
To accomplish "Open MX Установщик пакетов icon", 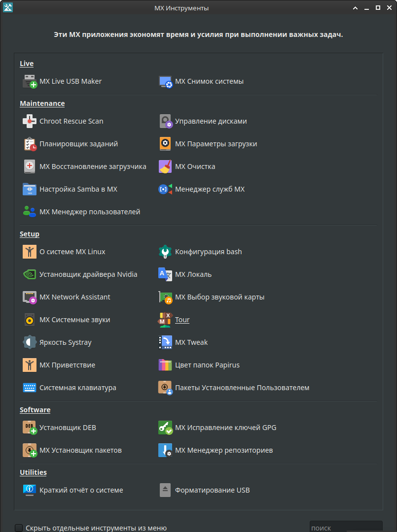I will click(x=30, y=451).
